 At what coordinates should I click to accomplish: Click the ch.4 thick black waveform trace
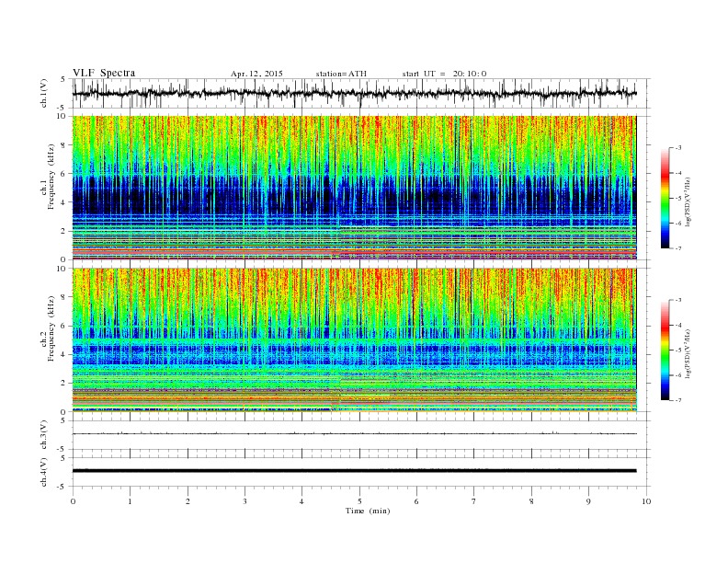point(355,471)
